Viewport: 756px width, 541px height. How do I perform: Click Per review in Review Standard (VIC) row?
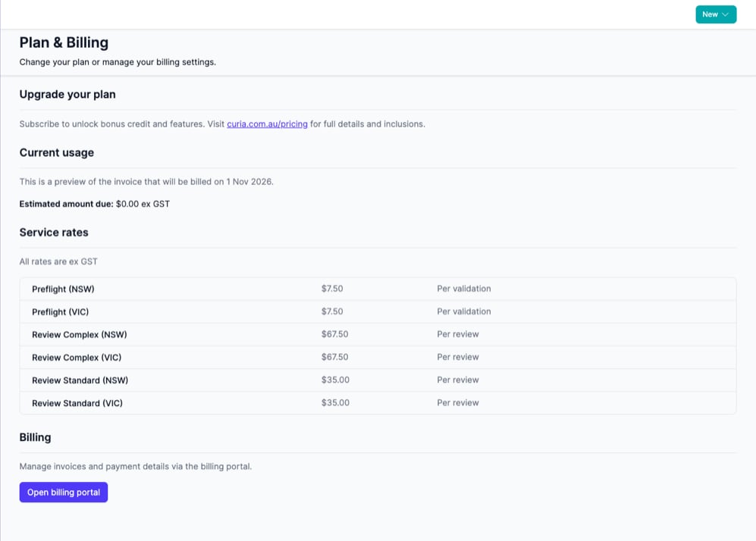point(458,402)
